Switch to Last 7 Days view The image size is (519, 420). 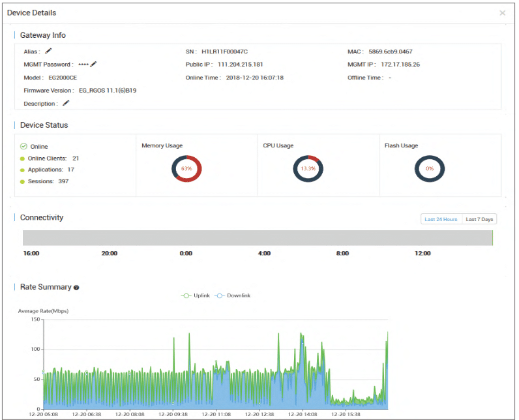coord(479,219)
